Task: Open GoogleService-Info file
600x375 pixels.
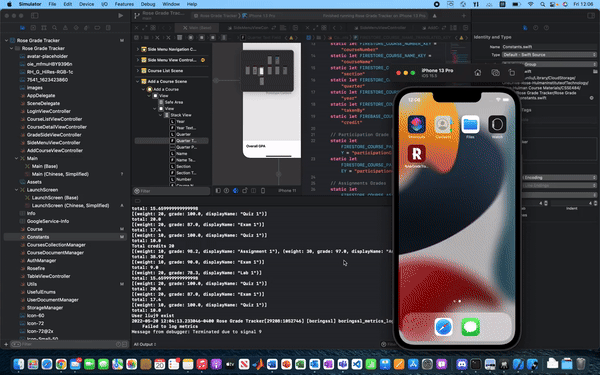Action: [x=48, y=221]
